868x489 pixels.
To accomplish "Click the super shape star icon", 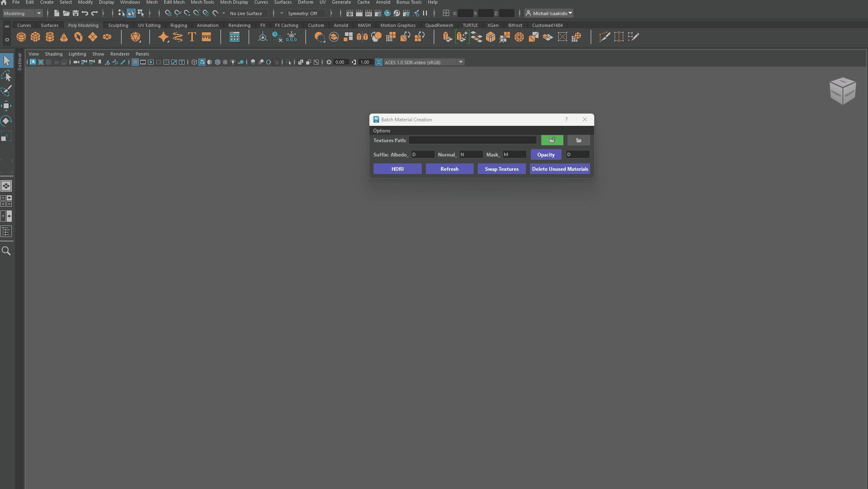I will [x=163, y=37].
